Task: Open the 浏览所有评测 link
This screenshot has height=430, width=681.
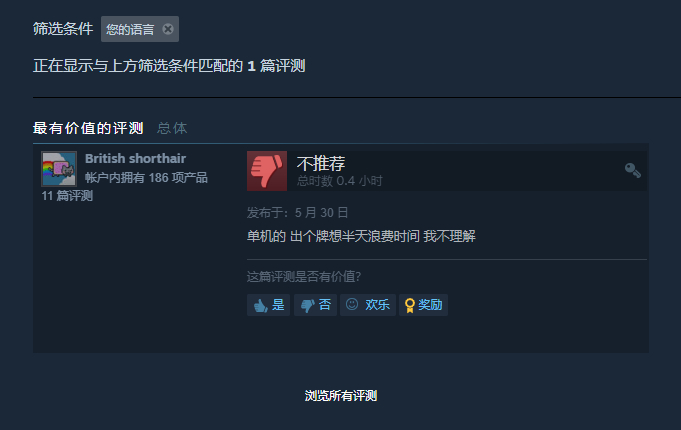Action: [341, 396]
